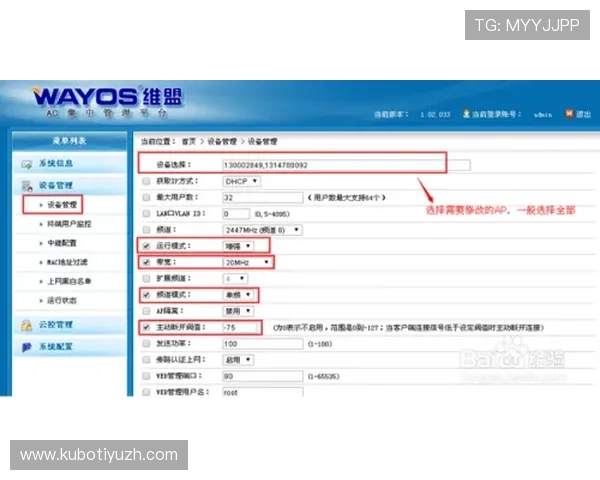Click the 设备管理 device icon in sidebar

(x=27, y=186)
